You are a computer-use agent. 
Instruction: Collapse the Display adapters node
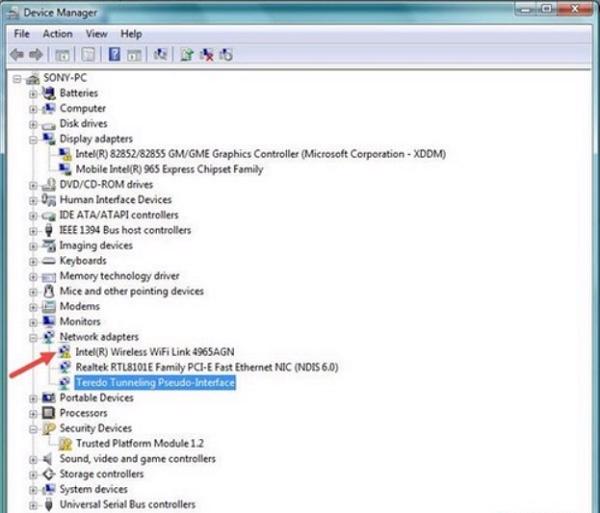click(33, 140)
